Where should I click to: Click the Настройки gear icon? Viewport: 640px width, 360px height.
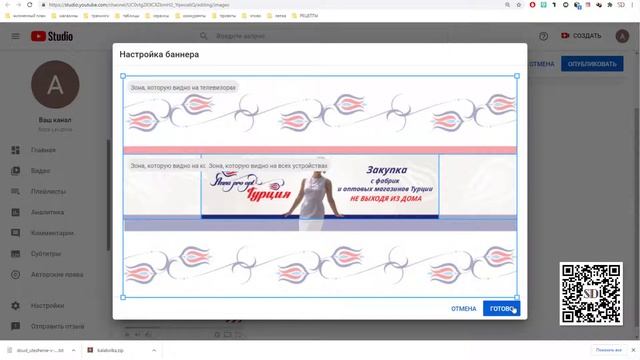pos(16,305)
